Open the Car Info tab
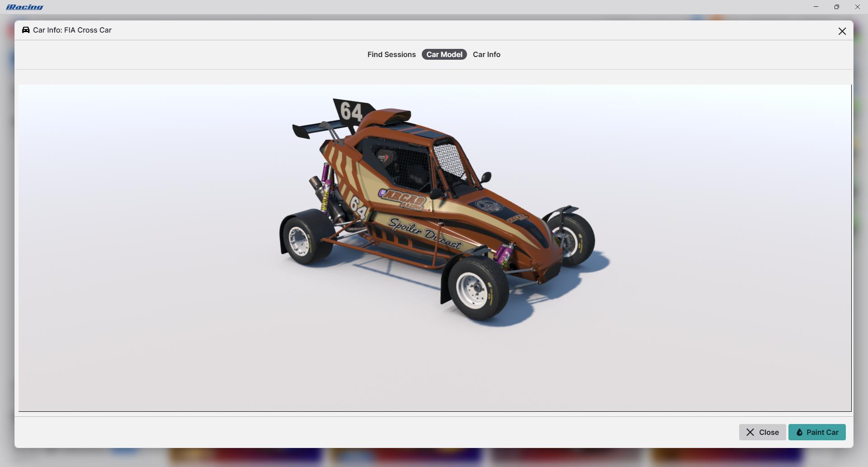 click(x=486, y=54)
